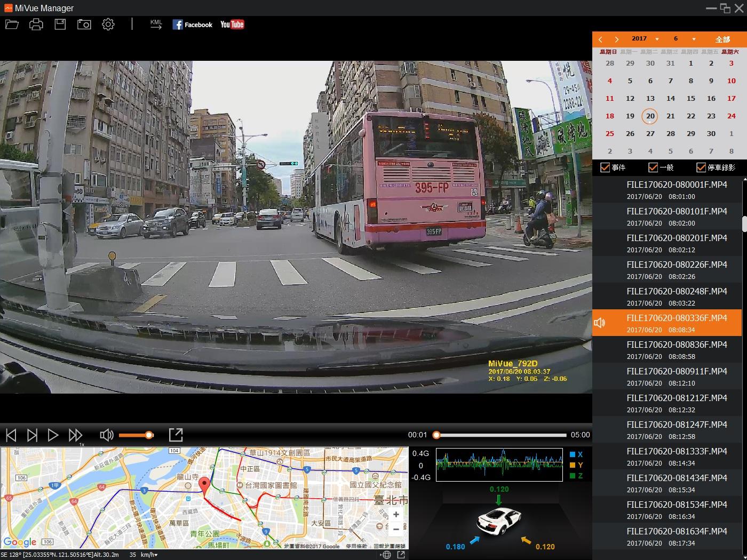Image resolution: width=747 pixels, height=560 pixels.
Task: Select June 9 on the calendar
Action: point(711,81)
